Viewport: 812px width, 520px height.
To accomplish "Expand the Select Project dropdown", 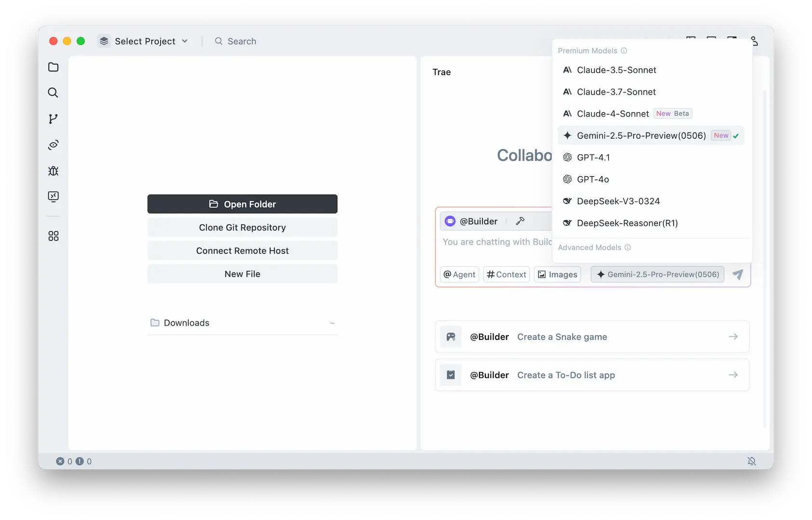I will click(x=143, y=41).
